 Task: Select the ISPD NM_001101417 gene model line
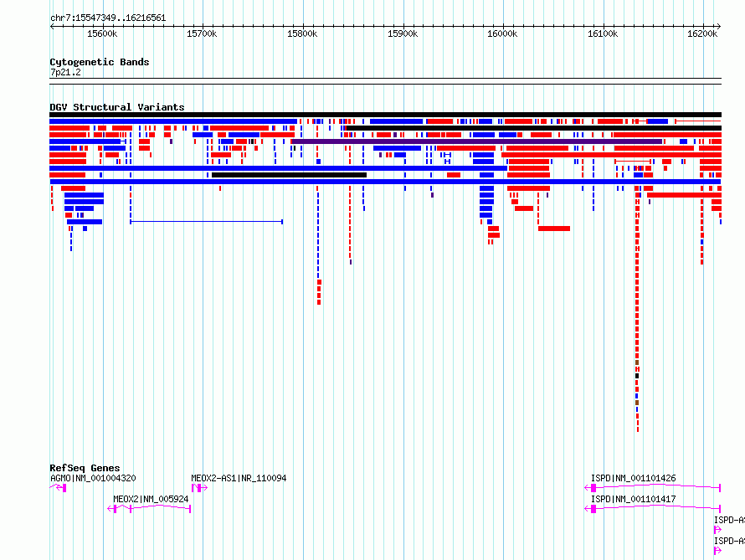click(652, 508)
